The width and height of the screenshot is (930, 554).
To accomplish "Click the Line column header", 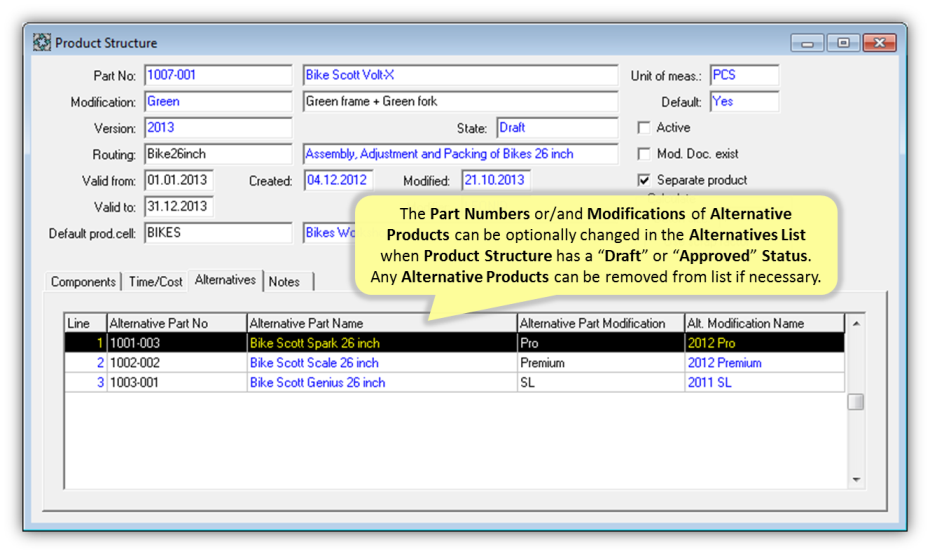I will pos(85,323).
